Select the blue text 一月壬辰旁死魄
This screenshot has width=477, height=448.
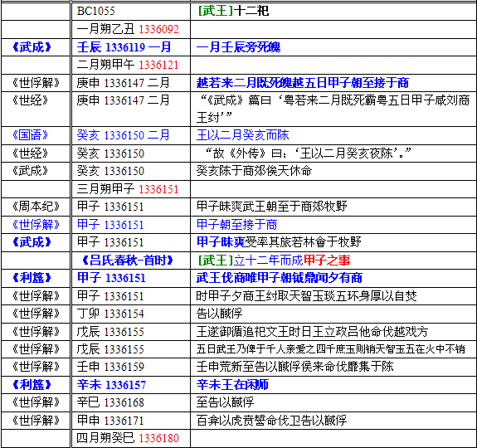click(x=238, y=47)
